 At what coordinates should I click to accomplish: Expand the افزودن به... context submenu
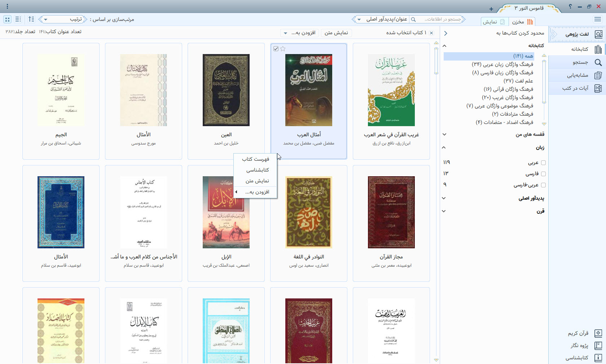click(x=255, y=192)
